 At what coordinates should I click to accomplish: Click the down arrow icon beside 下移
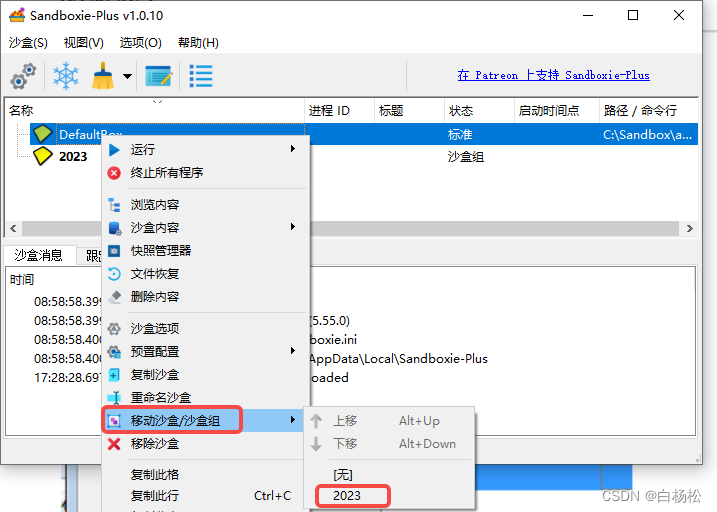(x=316, y=444)
